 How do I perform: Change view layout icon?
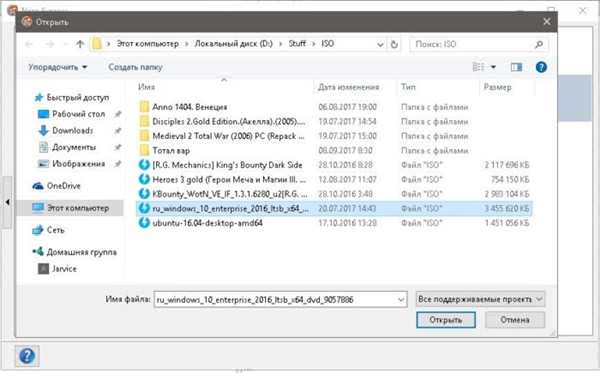coord(478,67)
